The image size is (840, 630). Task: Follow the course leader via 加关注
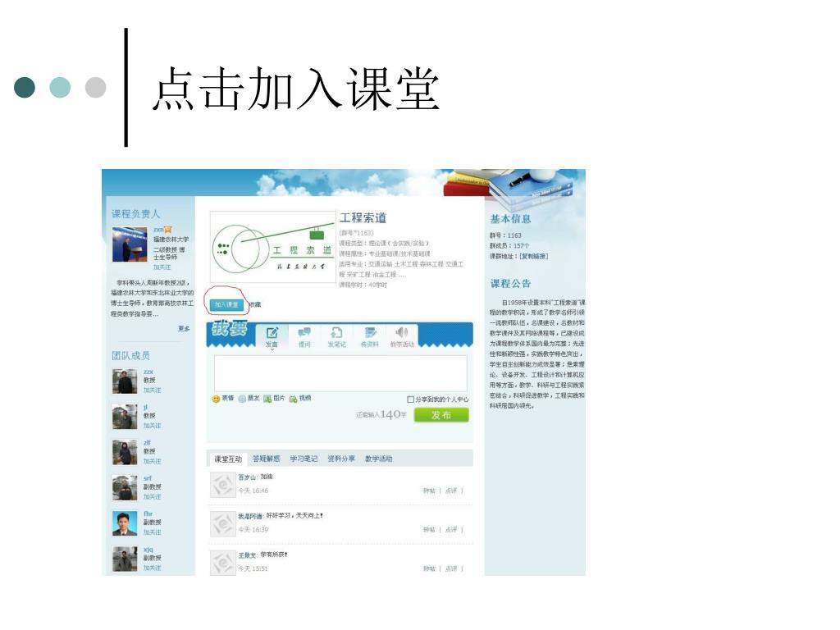tap(162, 267)
